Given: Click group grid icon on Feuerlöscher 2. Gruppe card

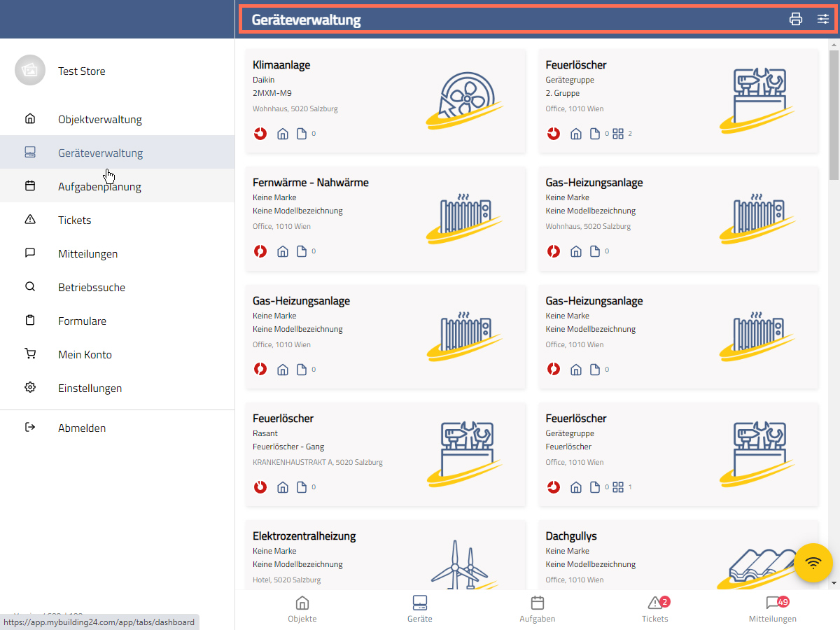Looking at the screenshot, I should (x=618, y=134).
